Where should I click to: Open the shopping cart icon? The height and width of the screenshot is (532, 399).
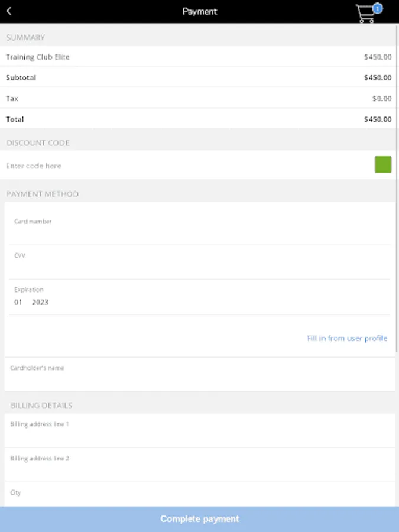click(x=366, y=15)
